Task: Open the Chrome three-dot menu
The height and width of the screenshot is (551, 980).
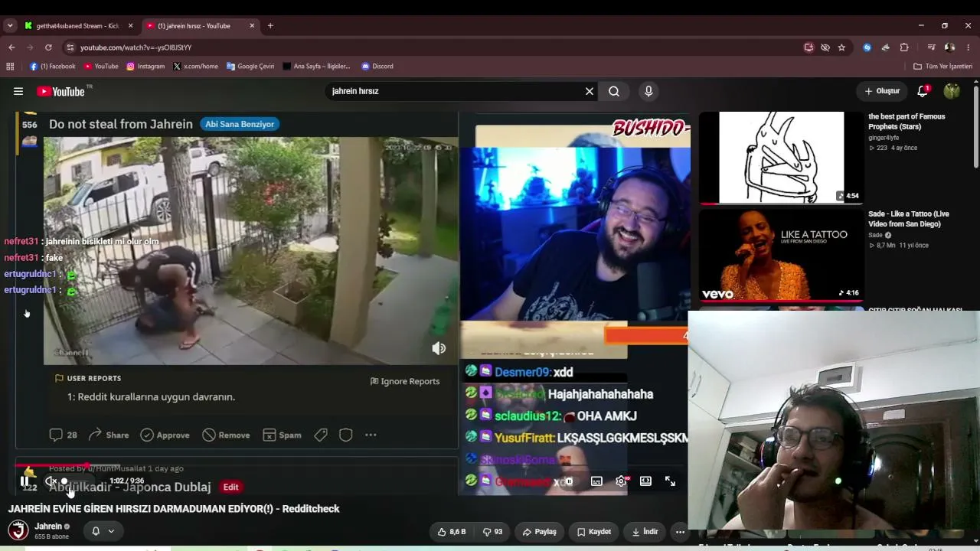Action: (969, 47)
